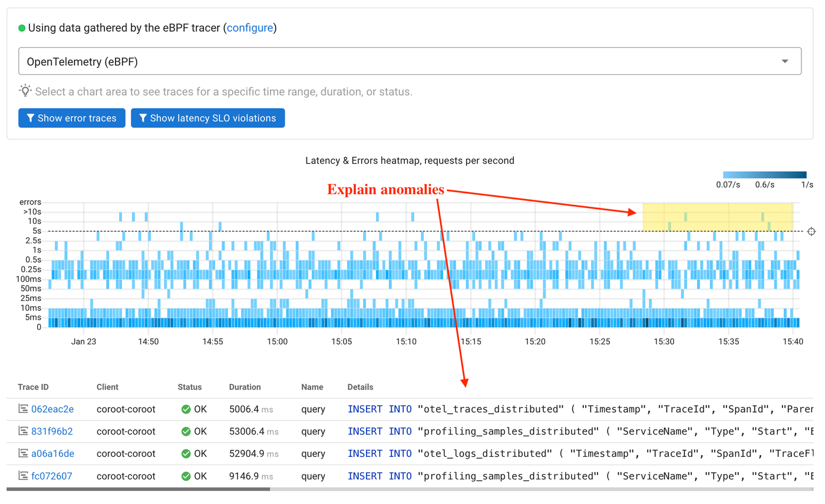Open the eBPF tracer configure link

pos(250,27)
